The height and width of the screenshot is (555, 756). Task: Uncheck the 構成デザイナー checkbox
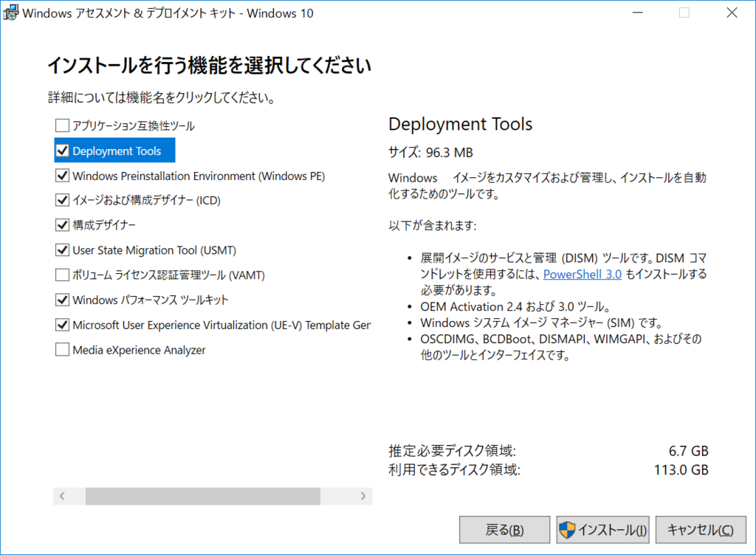pyautogui.click(x=62, y=225)
